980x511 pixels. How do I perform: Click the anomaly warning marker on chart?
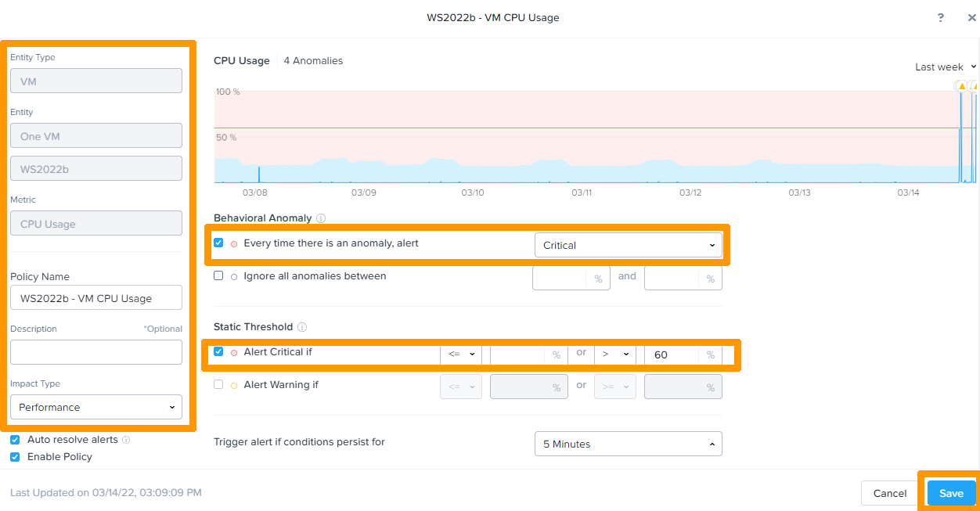pyautogui.click(x=961, y=86)
